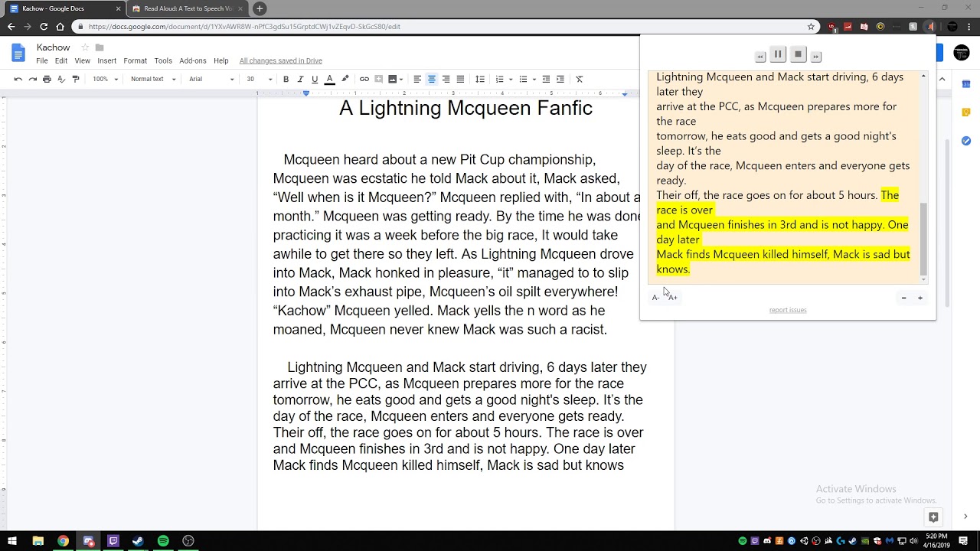Viewport: 980px width, 551px height.
Task: Open the Format menu
Action: tap(135, 60)
